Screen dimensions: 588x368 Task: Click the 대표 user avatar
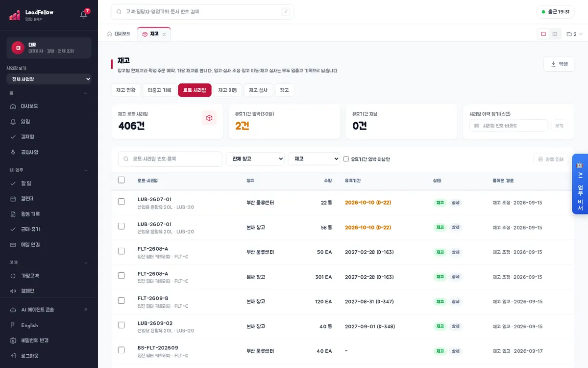pyautogui.click(x=18, y=48)
